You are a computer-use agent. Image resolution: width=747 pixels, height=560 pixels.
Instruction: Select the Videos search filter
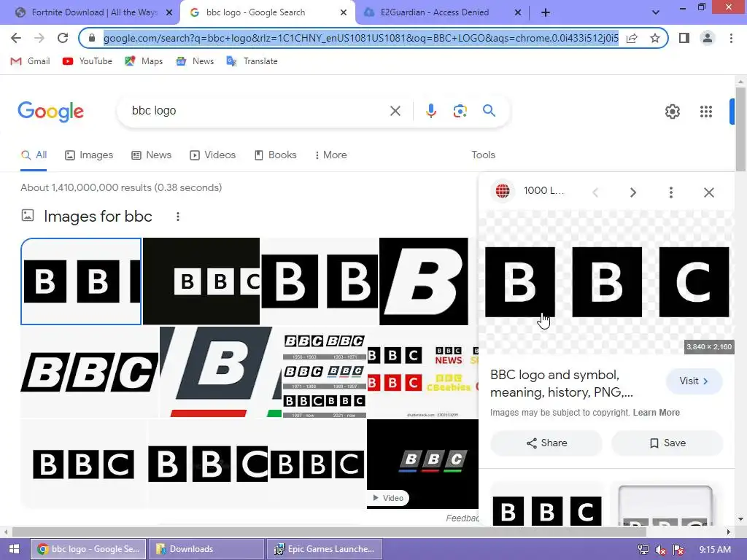click(212, 155)
